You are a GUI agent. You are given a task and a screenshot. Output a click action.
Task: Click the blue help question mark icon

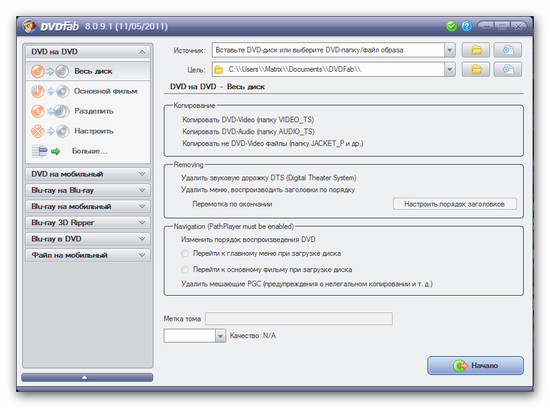pyautogui.click(x=467, y=26)
